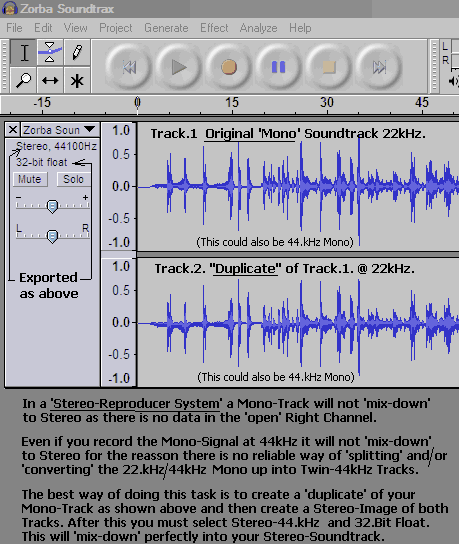The width and height of the screenshot is (459, 544).
Task: Click the track gain slider handle
Action: click(52, 206)
